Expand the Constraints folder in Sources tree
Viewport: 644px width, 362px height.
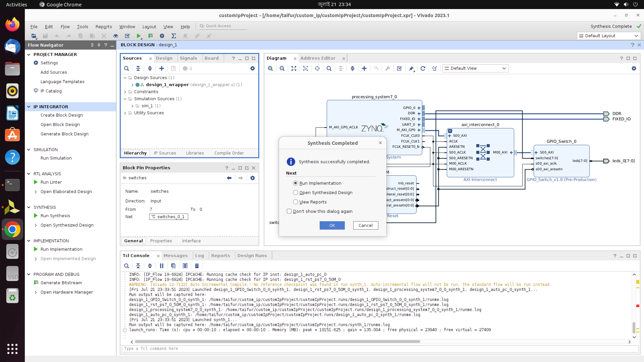125,92
